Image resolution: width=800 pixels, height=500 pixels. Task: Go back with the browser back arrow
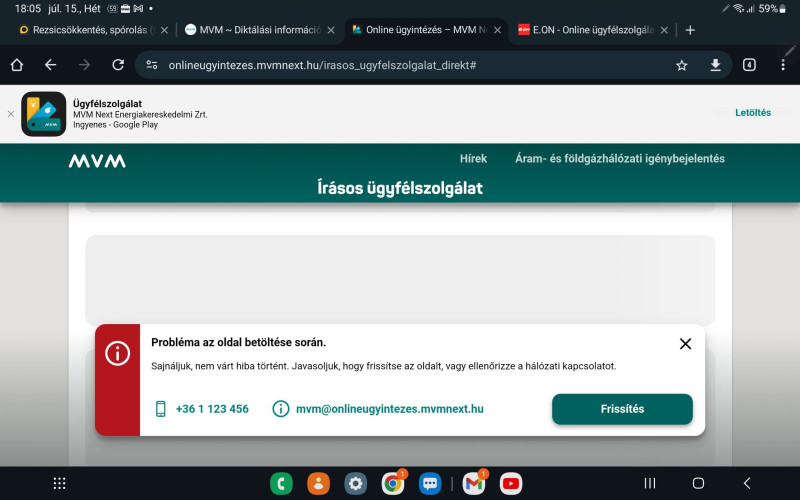(51, 65)
